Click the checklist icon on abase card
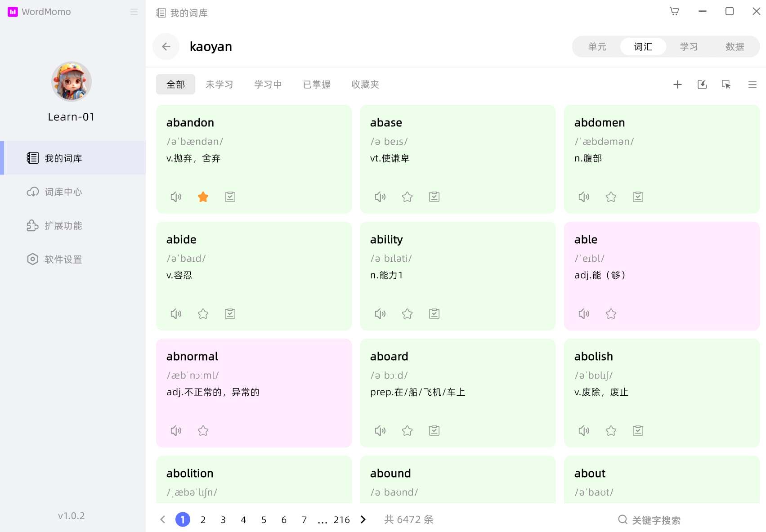 click(434, 197)
